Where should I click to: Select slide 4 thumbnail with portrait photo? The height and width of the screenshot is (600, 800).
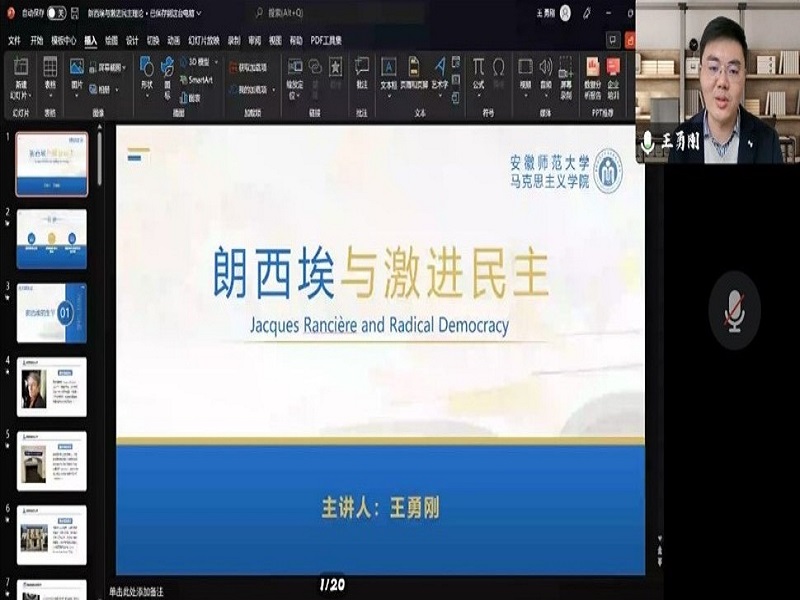coord(51,387)
